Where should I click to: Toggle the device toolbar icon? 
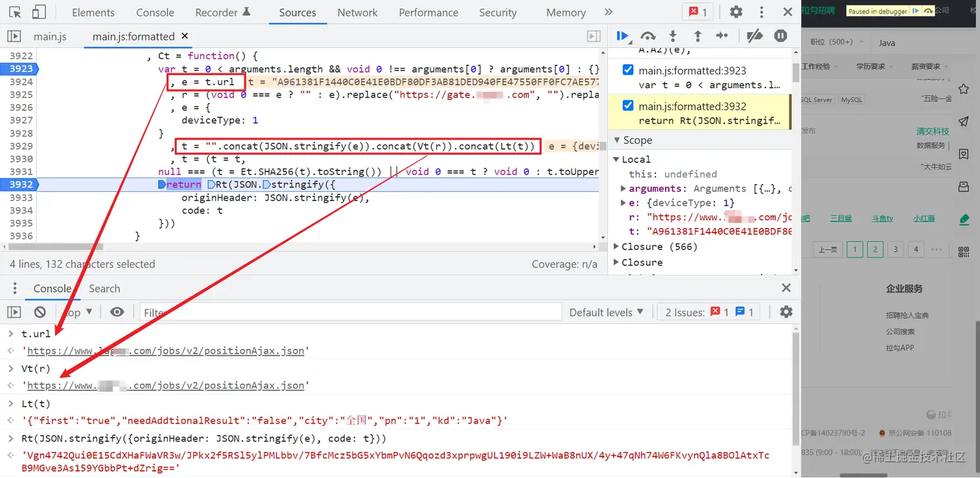coord(39,12)
